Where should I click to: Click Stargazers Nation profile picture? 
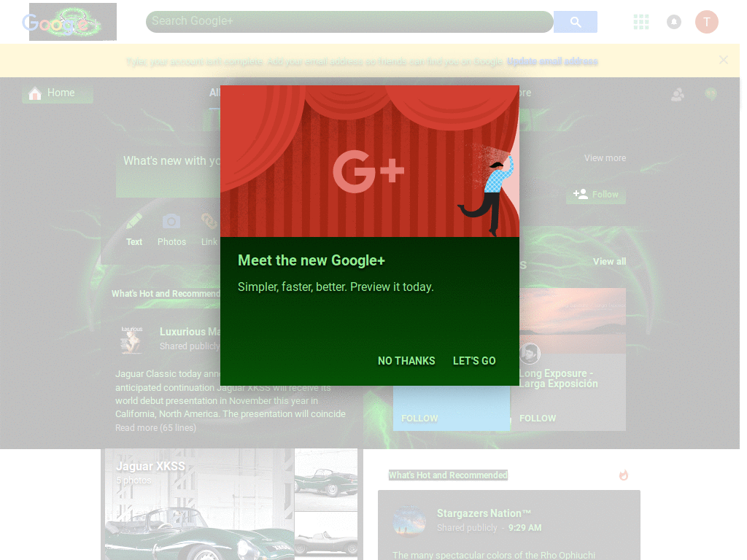pyautogui.click(x=409, y=521)
